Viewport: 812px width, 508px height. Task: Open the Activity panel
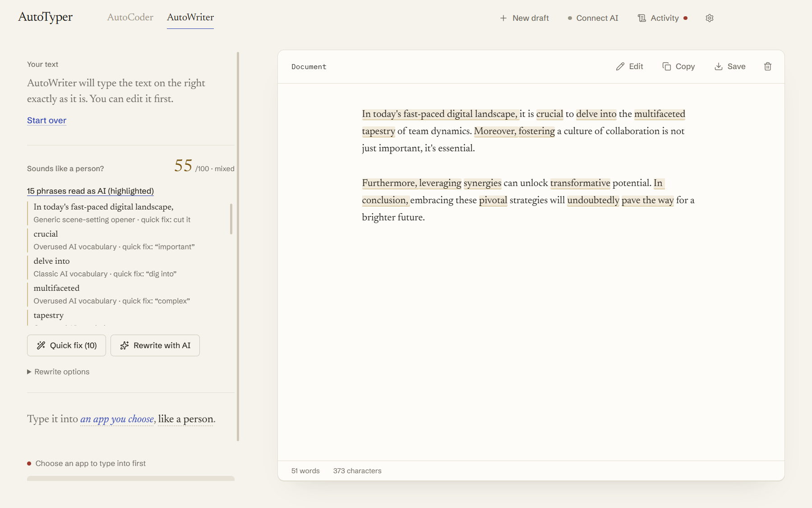coord(663,18)
